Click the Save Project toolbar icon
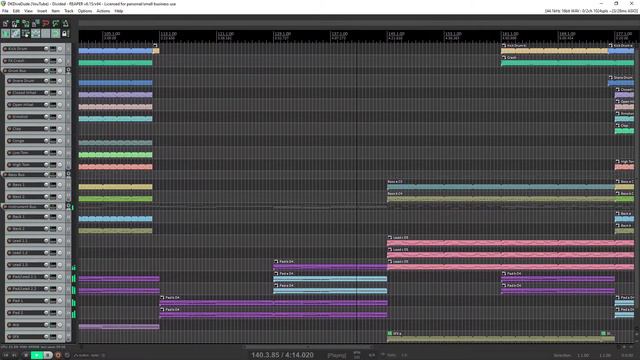This screenshot has width=640, height=360. pos(26,24)
